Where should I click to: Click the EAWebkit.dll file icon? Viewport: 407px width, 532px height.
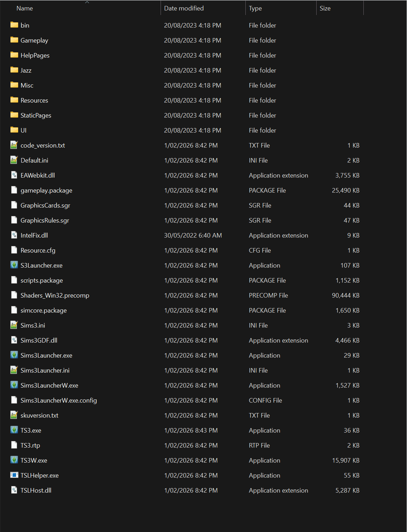(x=14, y=175)
